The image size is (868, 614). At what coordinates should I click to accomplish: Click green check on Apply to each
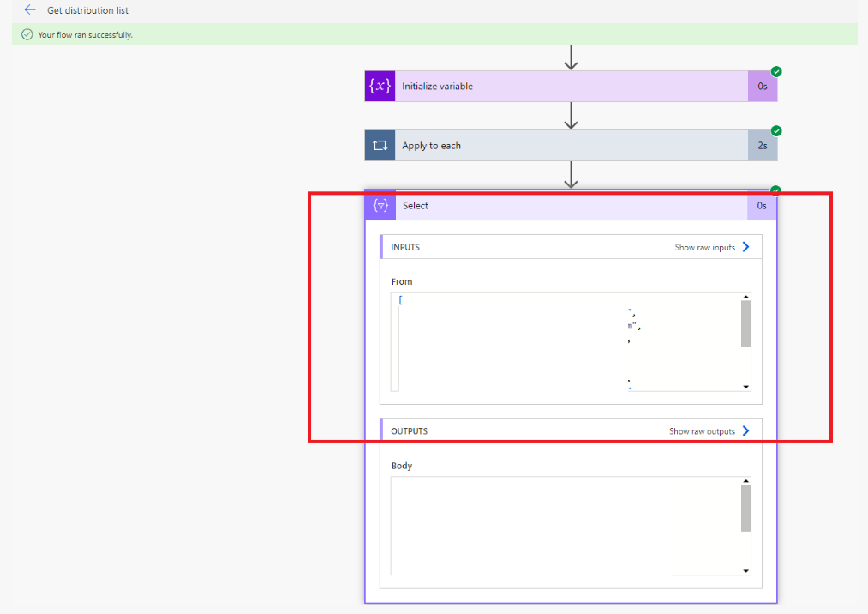776,131
